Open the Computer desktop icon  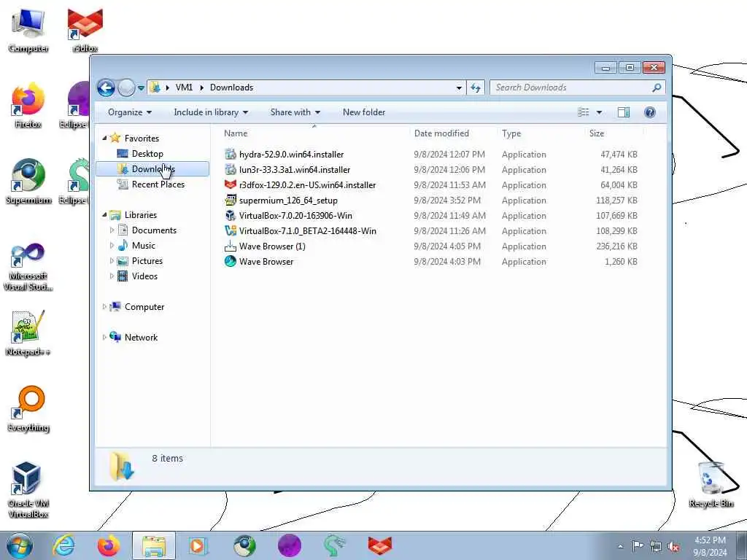pos(28,31)
